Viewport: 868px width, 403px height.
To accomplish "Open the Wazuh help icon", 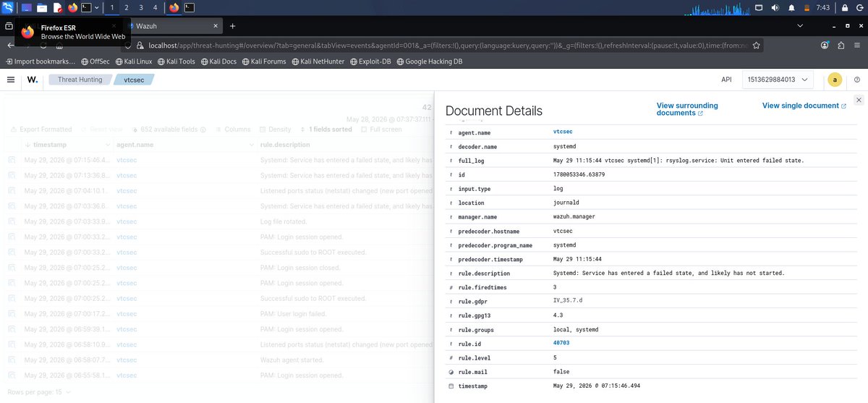I will point(857,80).
